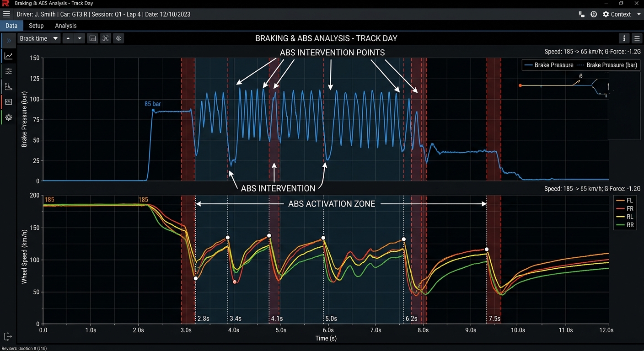This screenshot has width=644, height=351.
Task: Click the down triangle button in chart toolbar
Action: (x=80, y=38)
